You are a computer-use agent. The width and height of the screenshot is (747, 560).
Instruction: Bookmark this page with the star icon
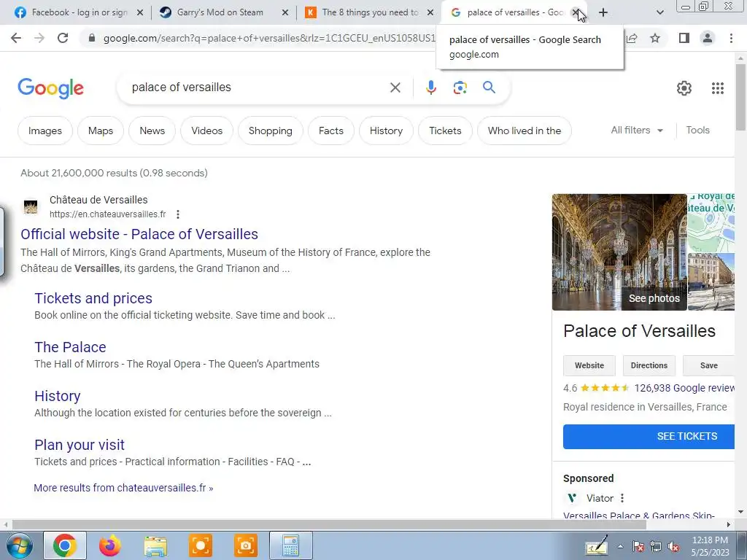pyautogui.click(x=655, y=38)
